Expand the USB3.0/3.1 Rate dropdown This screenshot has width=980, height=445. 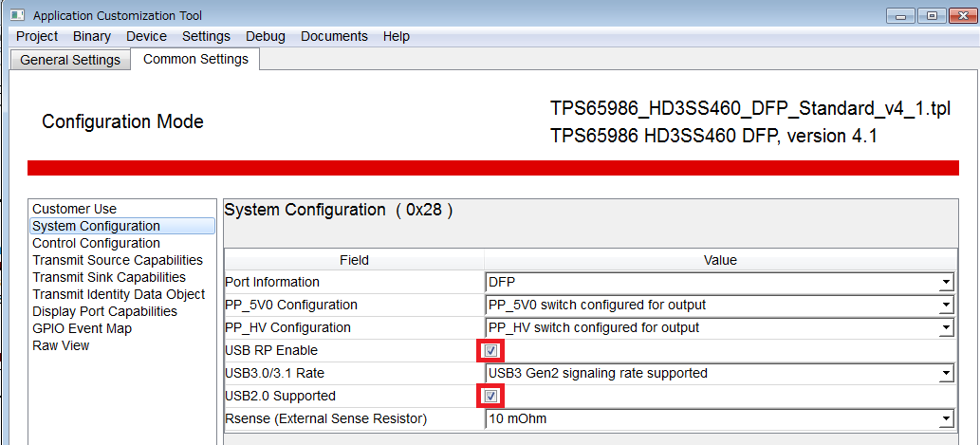coord(948,374)
